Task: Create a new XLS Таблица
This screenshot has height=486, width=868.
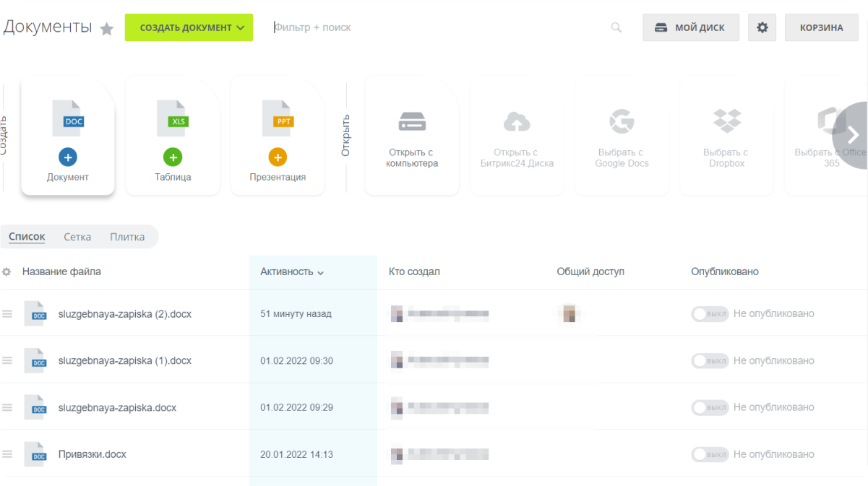Action: 173,136
